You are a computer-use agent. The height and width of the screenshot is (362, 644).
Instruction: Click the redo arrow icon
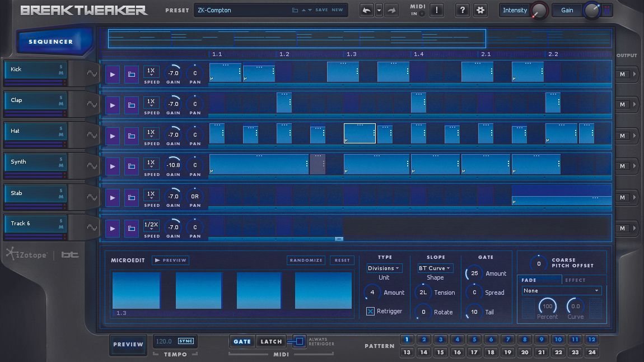pyautogui.click(x=391, y=10)
